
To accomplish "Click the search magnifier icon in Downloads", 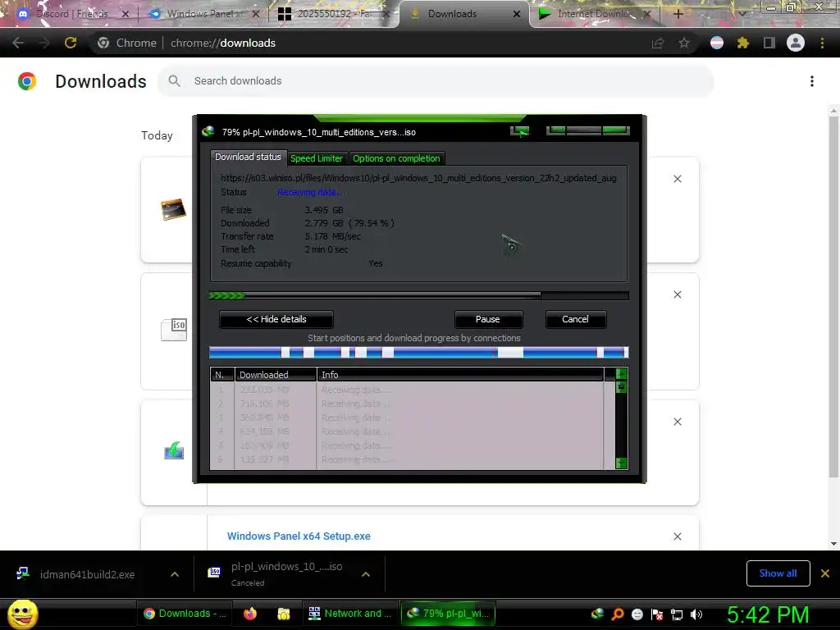I will [174, 81].
